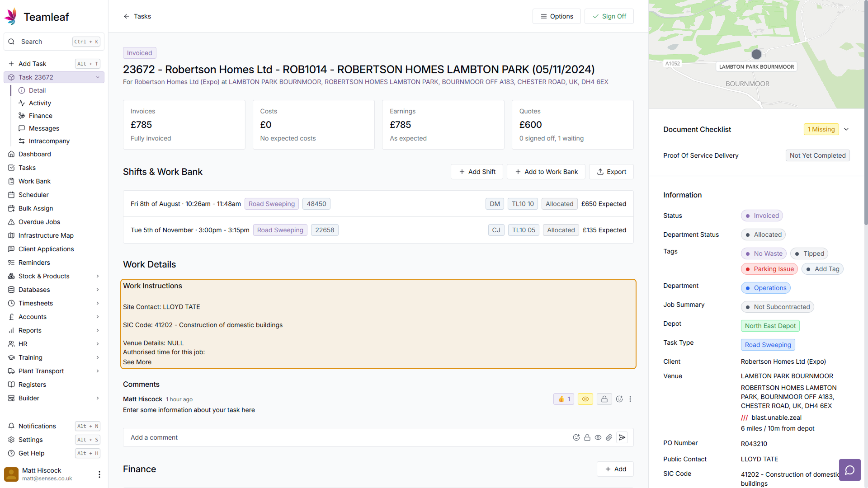
Task: Click the Search field
Action: [x=54, y=42]
